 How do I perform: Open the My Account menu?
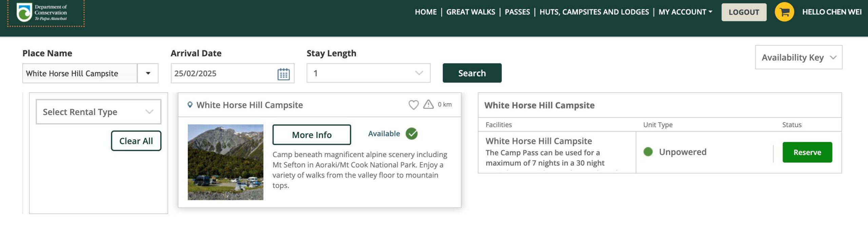coord(685,12)
